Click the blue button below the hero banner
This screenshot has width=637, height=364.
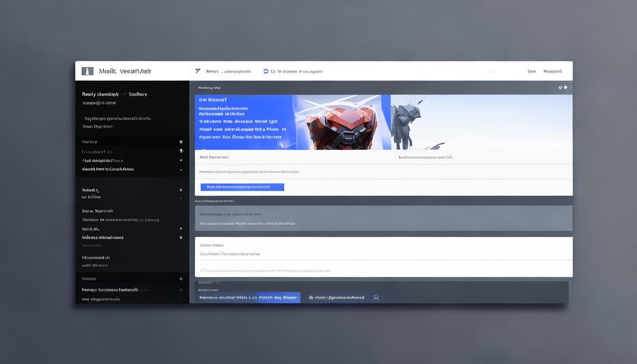point(242,187)
